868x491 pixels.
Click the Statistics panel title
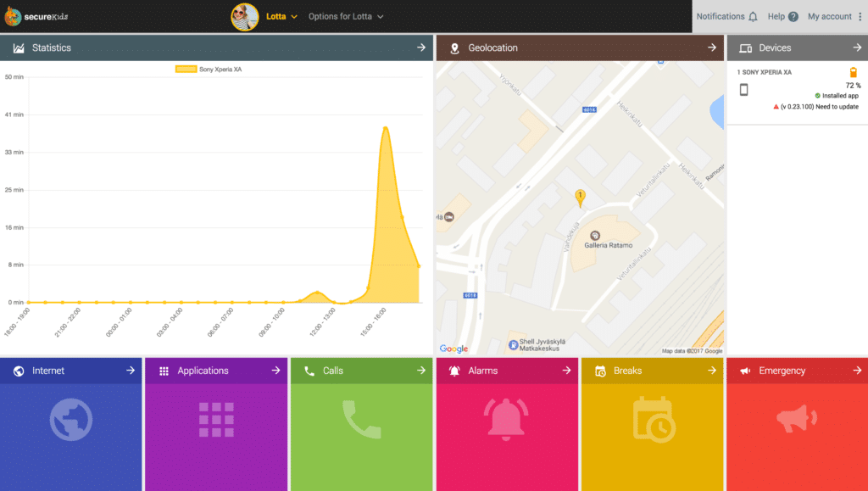click(52, 48)
